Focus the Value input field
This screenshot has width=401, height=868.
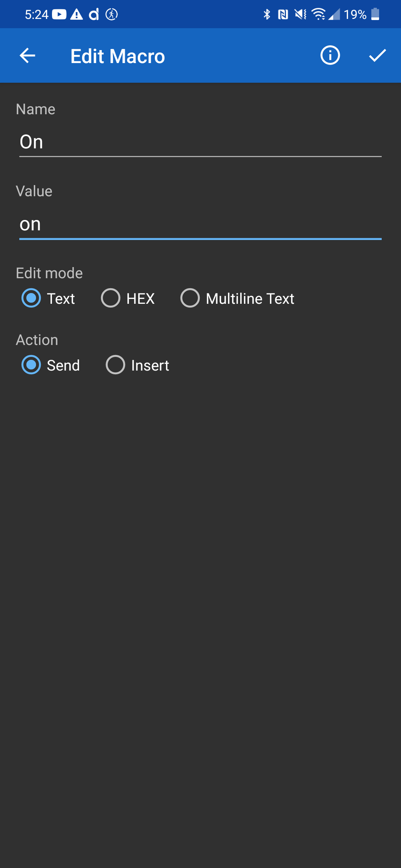(x=200, y=224)
